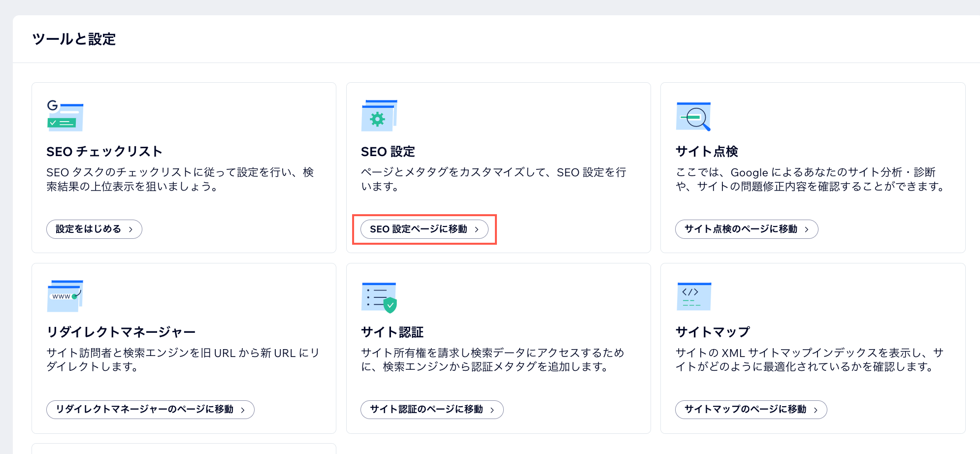Click the リダイレクトマネージャー www redirect icon
Viewport: 980px width, 454px height.
64,295
